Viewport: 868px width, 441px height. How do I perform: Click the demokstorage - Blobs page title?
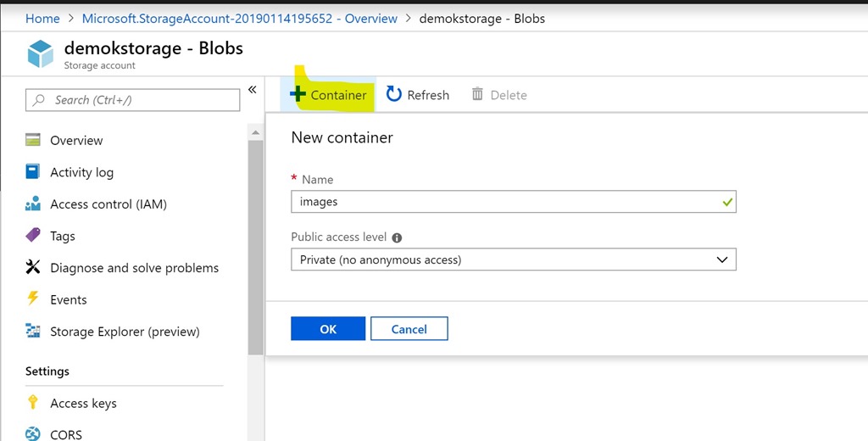(x=154, y=48)
